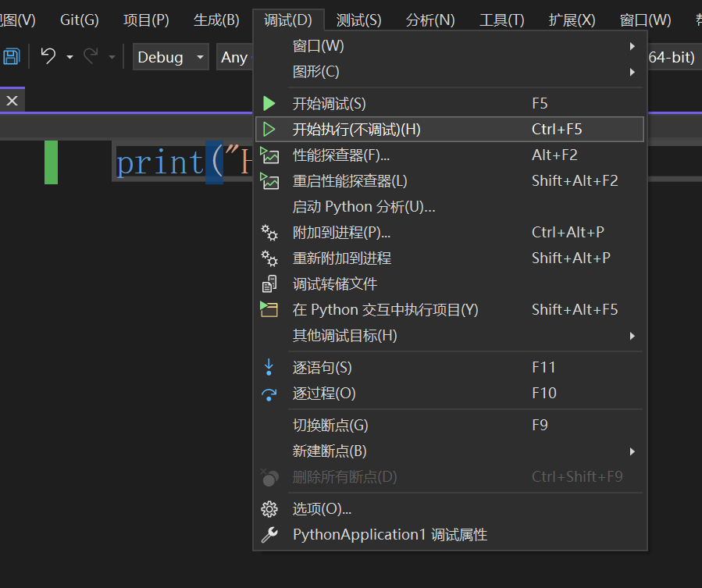Select 重启性能探查器(L) menu entry
Image resolution: width=702 pixels, height=588 pixels.
pos(450,181)
